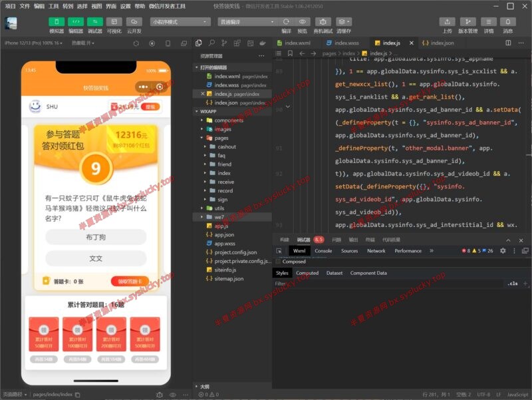Switch to the Console tab in the debugger

pos(323,251)
